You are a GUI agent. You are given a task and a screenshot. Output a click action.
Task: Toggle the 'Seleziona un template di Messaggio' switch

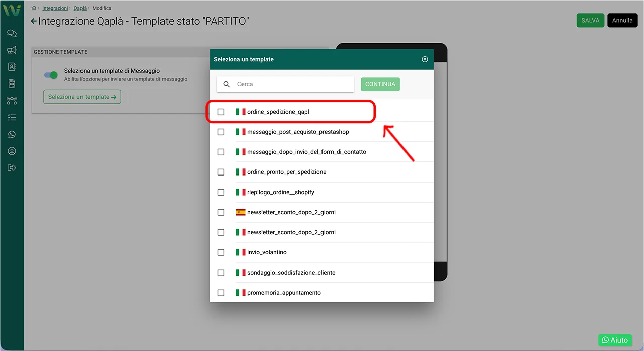point(51,75)
